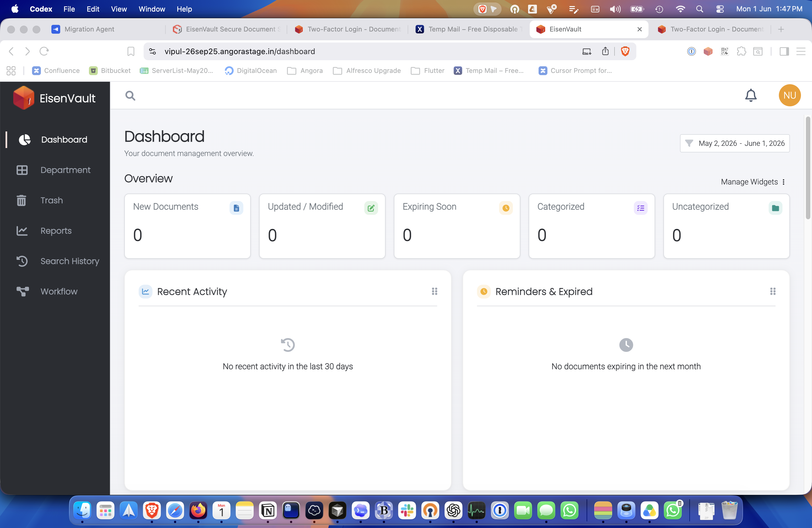Click the Categorized list icon
This screenshot has height=528, width=812.
640,208
